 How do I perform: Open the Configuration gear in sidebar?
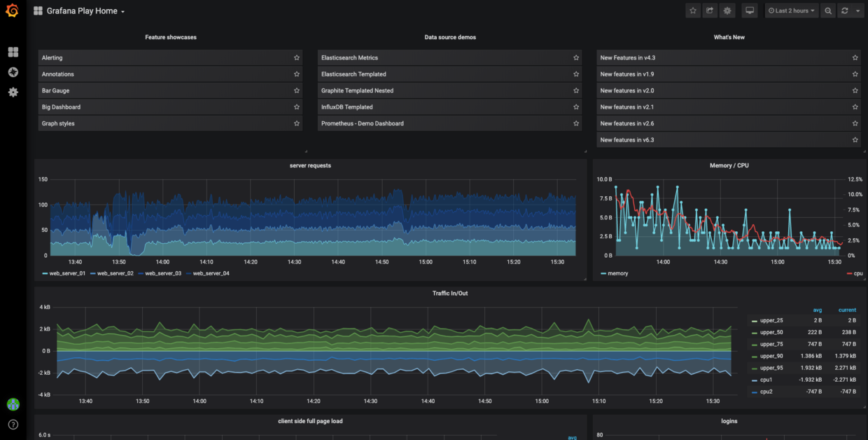[x=13, y=92]
